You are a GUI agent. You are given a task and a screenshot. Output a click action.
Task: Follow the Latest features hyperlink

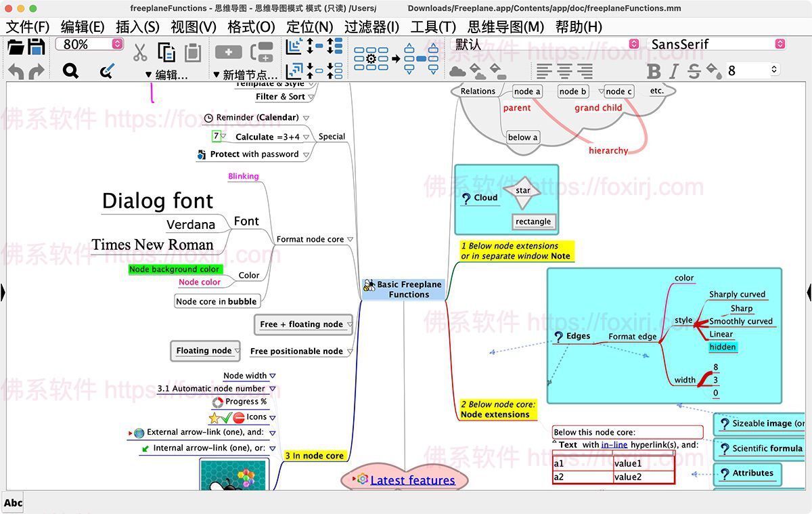(411, 480)
